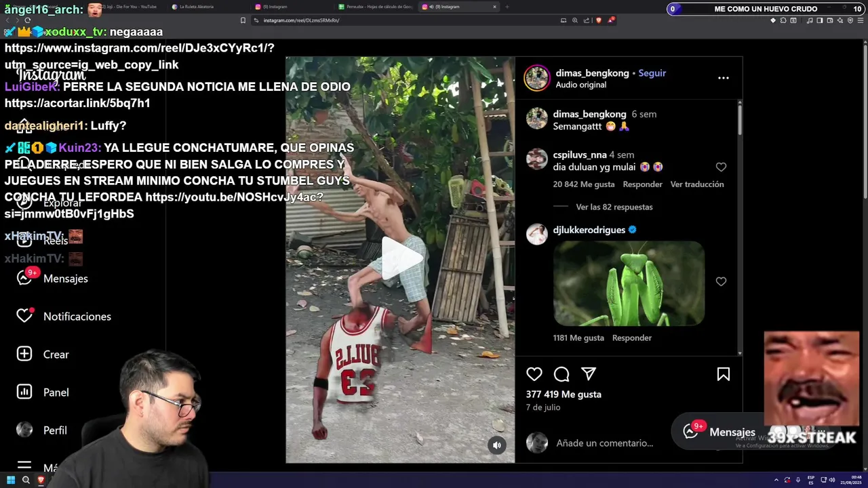Expand Ver las 82 respuestas
Viewport: 868px width, 488px height.
point(614,207)
